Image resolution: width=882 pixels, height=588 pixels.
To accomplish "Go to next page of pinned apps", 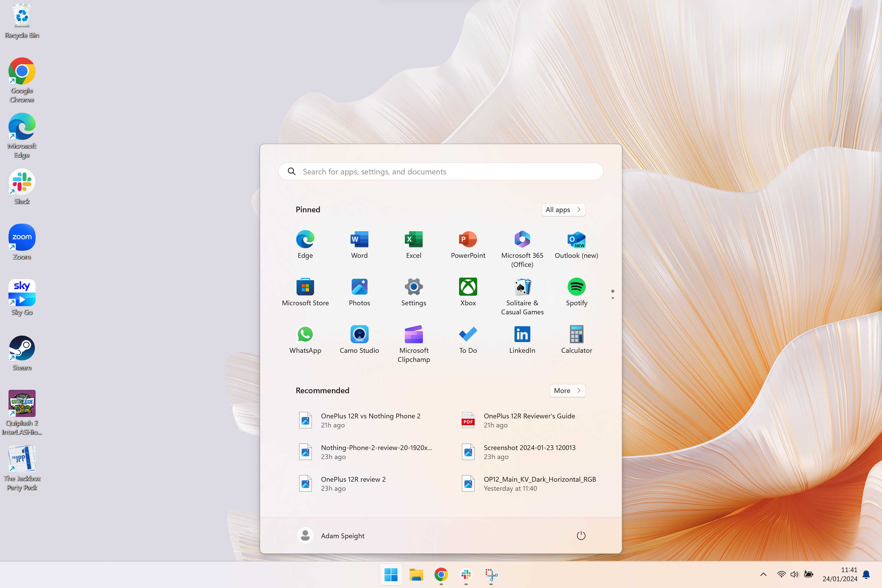I will pyautogui.click(x=612, y=298).
